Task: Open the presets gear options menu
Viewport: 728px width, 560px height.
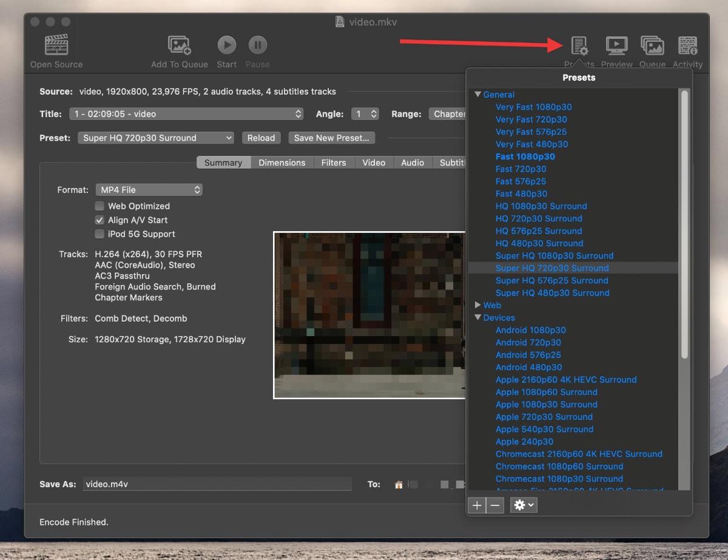Action: [x=524, y=505]
